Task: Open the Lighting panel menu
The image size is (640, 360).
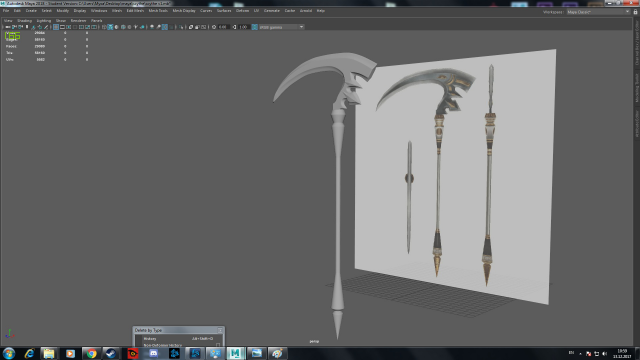Action: (44, 20)
